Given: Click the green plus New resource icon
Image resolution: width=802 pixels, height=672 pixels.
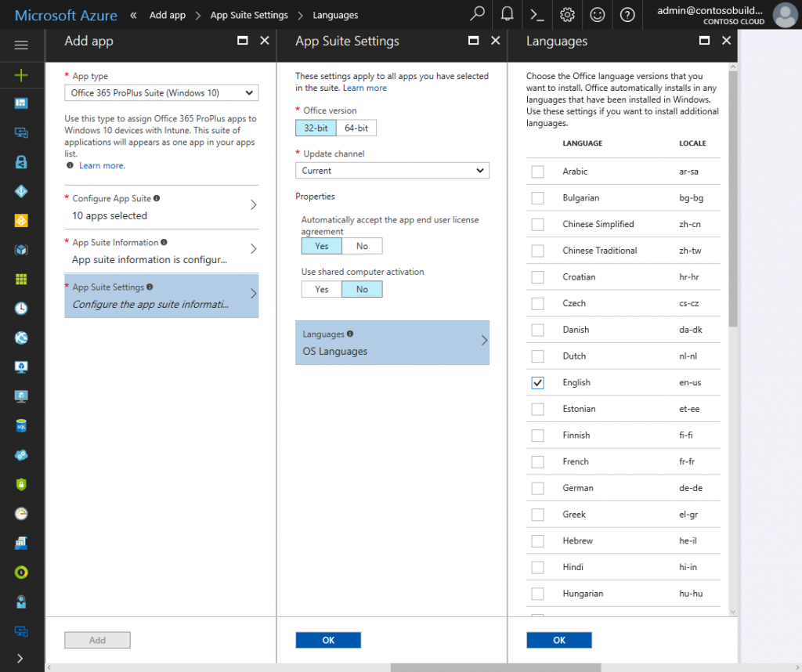Looking at the screenshot, I should [21, 76].
